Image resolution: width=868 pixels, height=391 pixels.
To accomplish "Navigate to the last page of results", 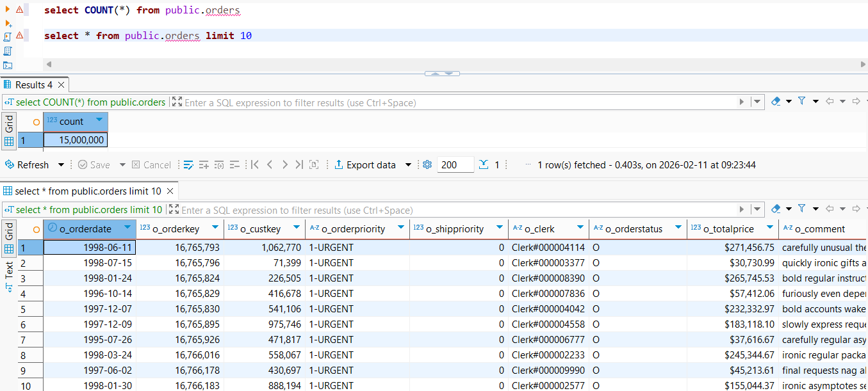I will [299, 164].
